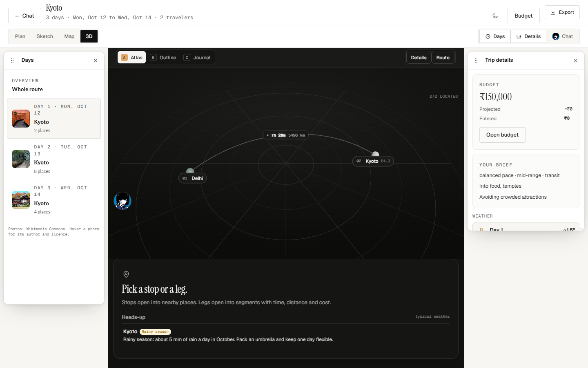Click the Route button in 3D view

(x=443, y=58)
